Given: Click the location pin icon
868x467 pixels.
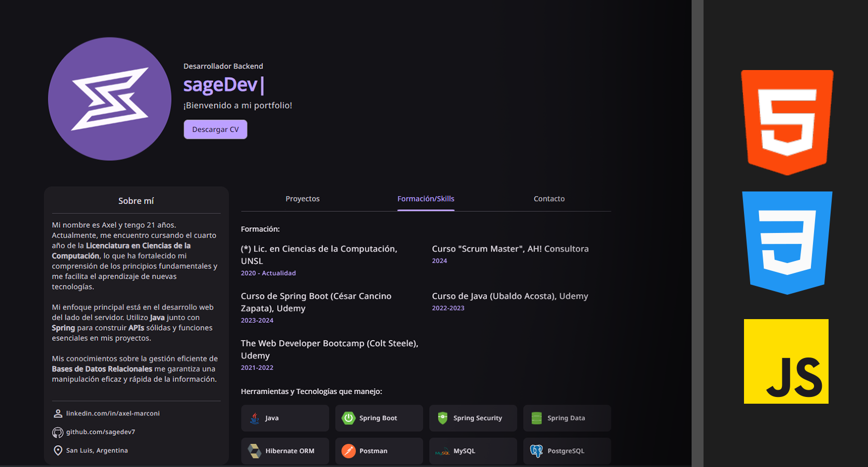Looking at the screenshot, I should 58,450.
